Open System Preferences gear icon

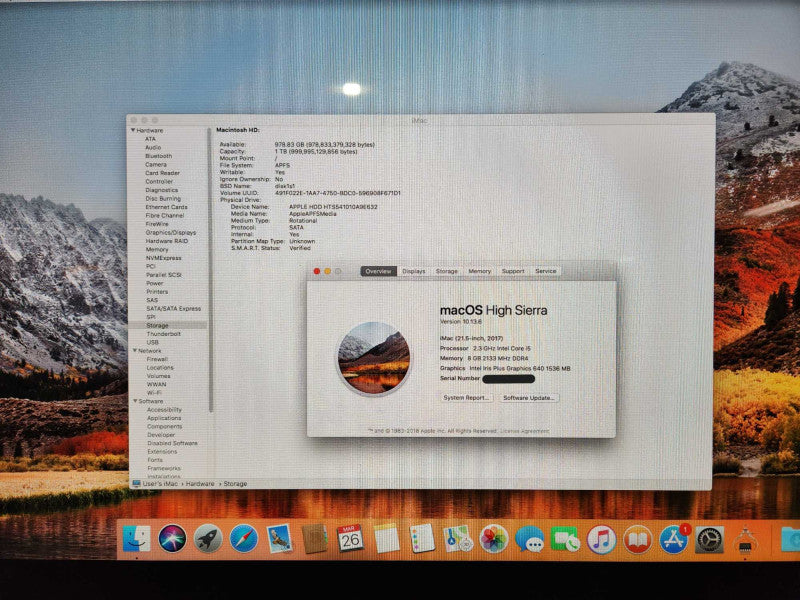click(x=709, y=540)
